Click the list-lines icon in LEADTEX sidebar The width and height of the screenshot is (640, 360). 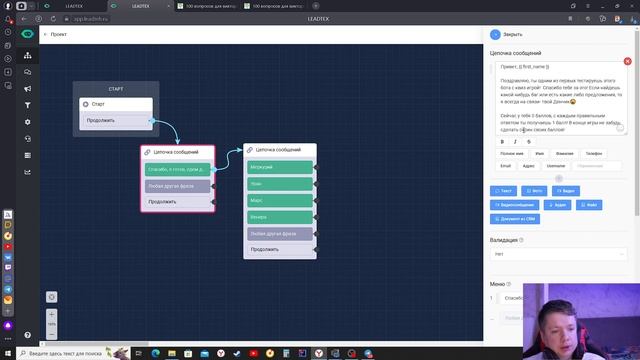[x=27, y=156]
